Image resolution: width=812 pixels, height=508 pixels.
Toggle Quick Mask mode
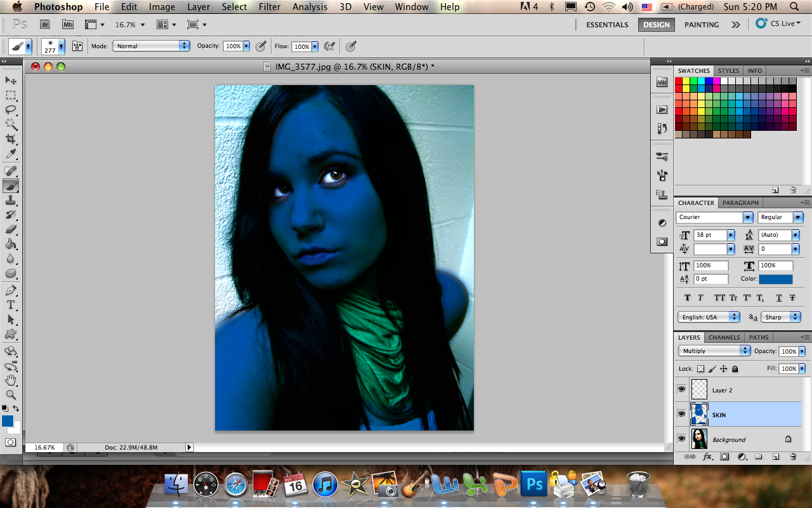(x=11, y=442)
